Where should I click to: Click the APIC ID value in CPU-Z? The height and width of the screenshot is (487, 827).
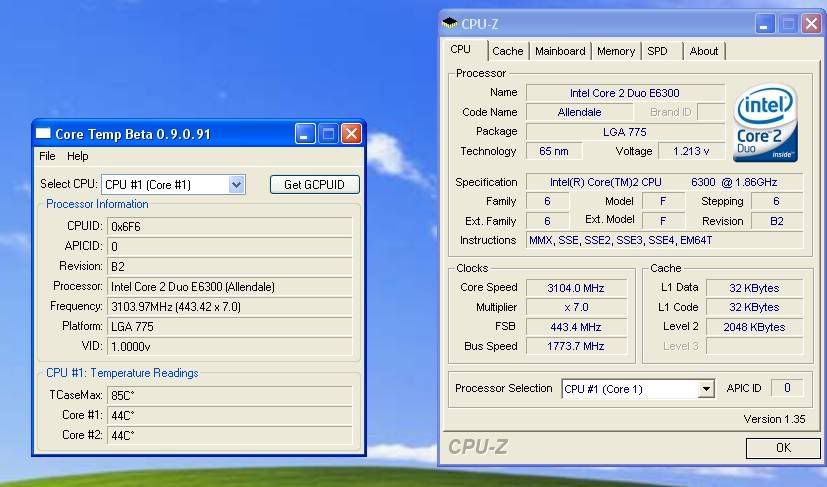tap(787, 388)
